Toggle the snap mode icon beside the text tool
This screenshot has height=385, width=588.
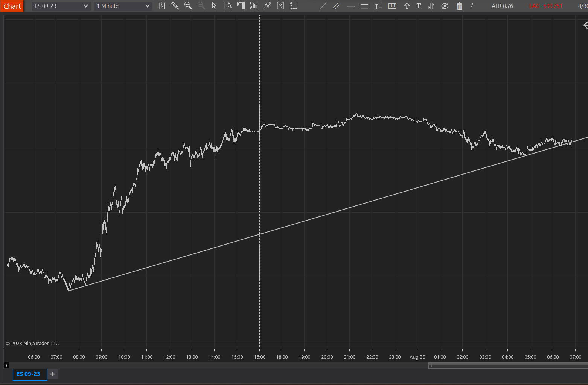[x=431, y=6]
